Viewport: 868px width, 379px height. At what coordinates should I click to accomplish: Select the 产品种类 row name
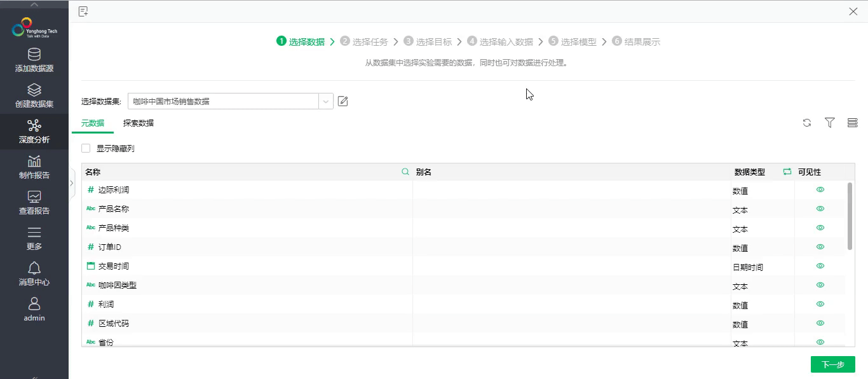click(114, 228)
